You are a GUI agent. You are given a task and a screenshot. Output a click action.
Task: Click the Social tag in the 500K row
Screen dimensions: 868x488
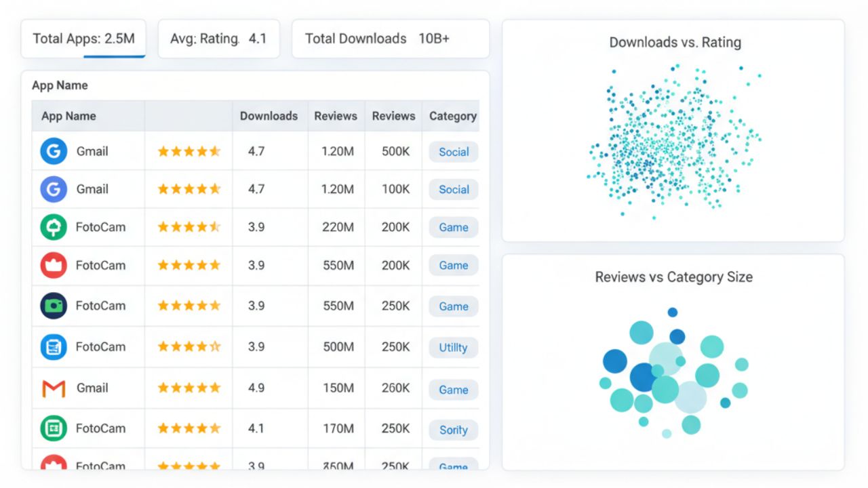453,152
